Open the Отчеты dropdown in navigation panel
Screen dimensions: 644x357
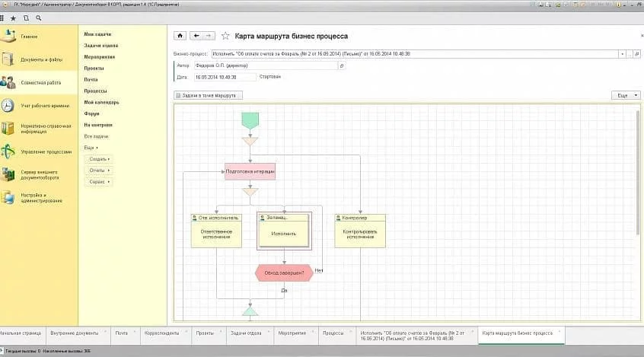pyautogui.click(x=99, y=170)
